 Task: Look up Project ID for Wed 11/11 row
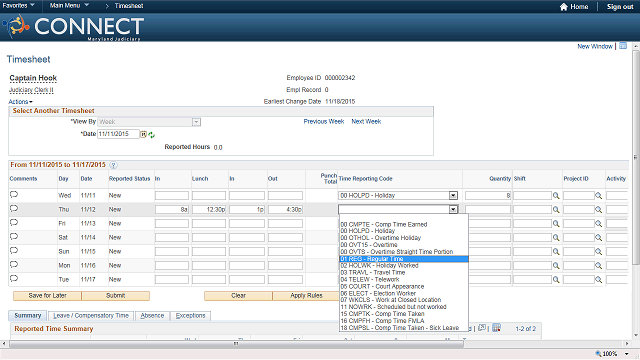(598, 196)
